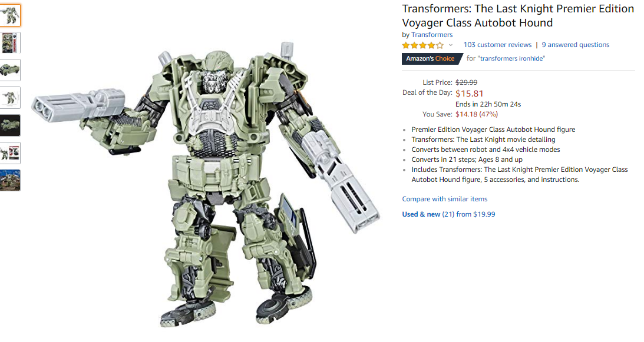Click the star rating icons
The height and width of the screenshot is (342, 644).
(422, 45)
